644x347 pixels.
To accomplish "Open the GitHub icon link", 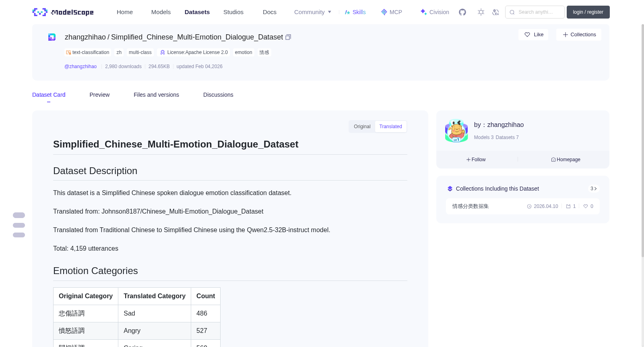I will click(x=462, y=12).
